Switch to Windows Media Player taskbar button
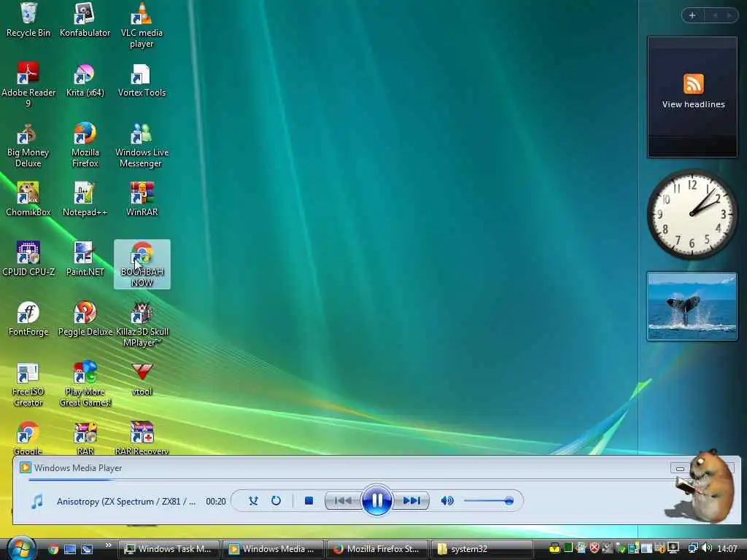 click(x=273, y=549)
